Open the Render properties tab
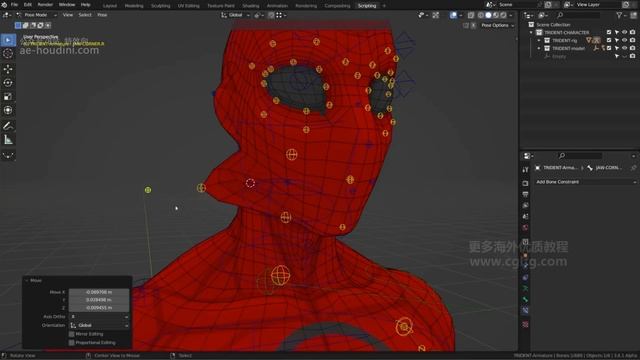The width and height of the screenshot is (640, 360). coord(525,183)
